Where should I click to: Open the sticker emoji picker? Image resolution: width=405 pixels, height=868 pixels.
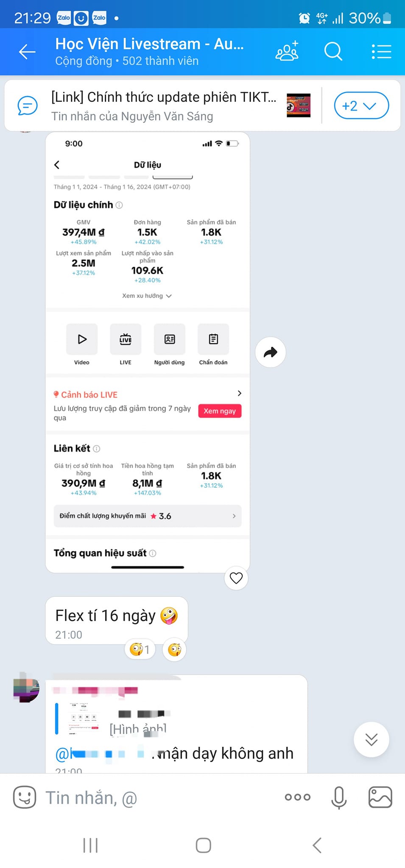(x=25, y=797)
